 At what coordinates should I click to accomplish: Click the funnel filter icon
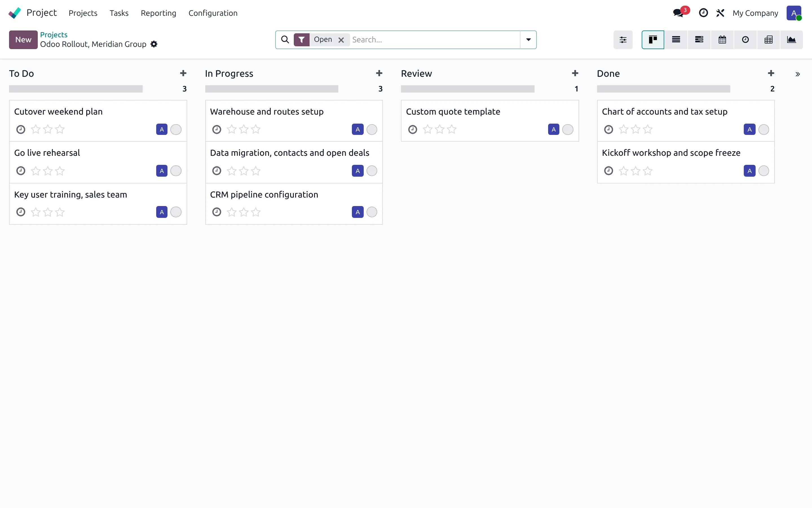[302, 40]
